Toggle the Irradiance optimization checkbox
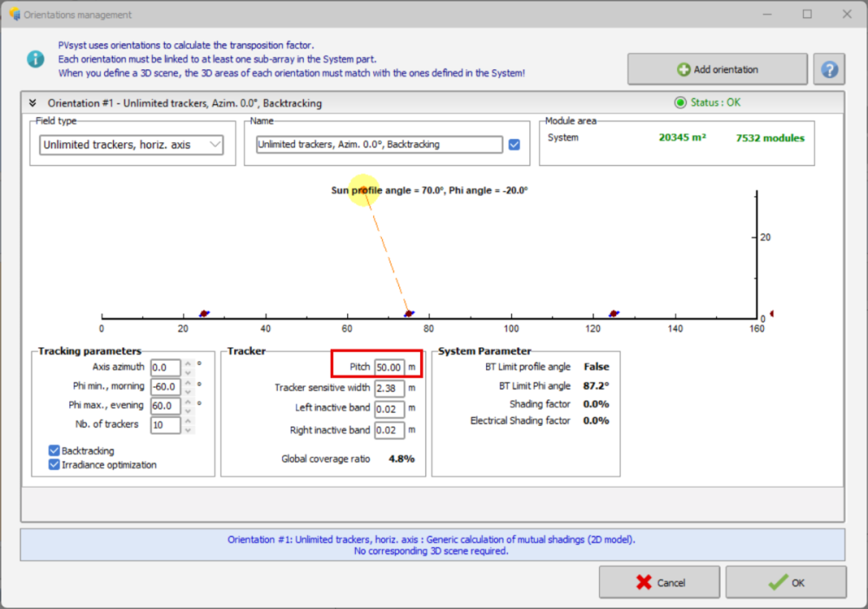 pos(55,465)
